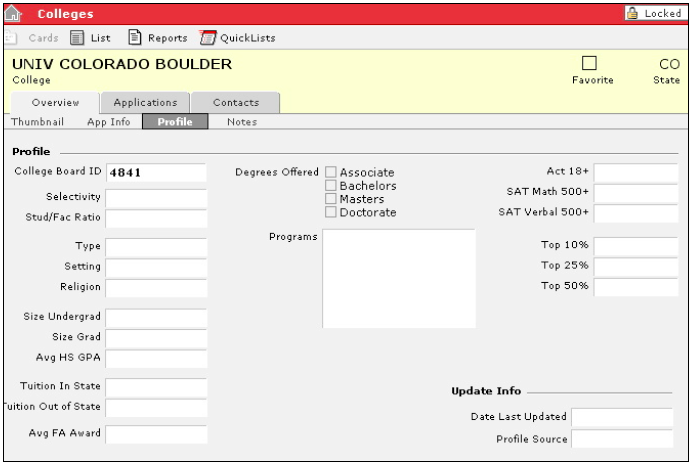Viewport: 693px width, 465px height.
Task: Go to the App Info sub-tab
Action: 106,122
